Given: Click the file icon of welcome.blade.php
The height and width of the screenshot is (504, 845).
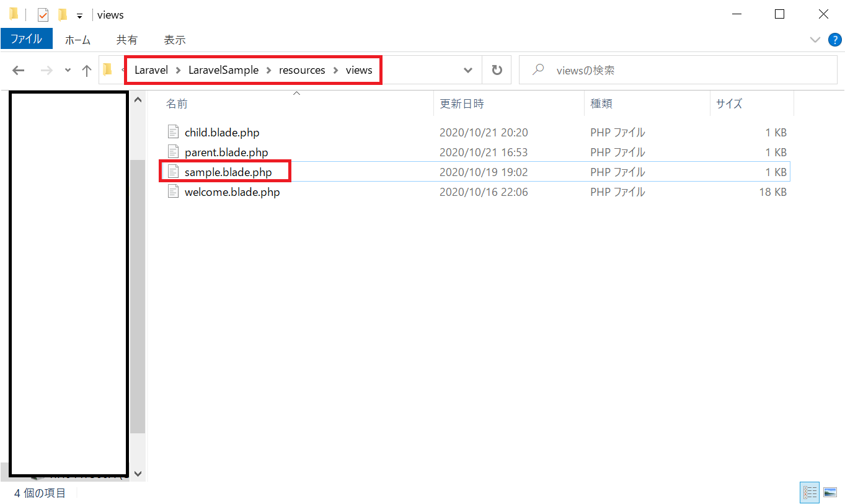Looking at the screenshot, I should point(173,192).
